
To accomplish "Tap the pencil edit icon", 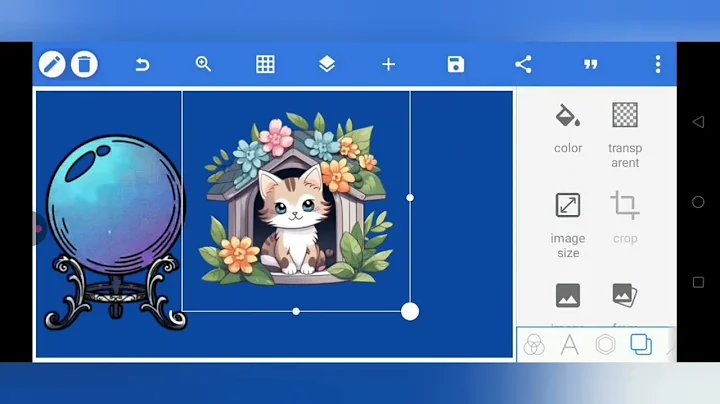I will click(x=52, y=64).
